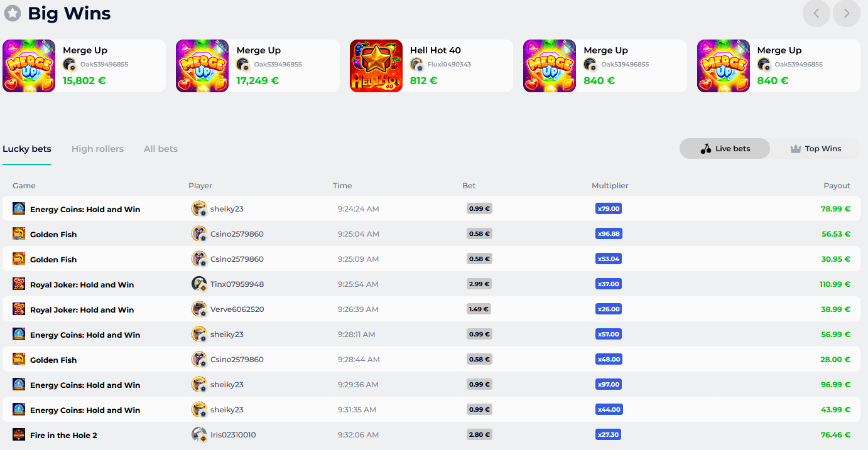Click the x96.88 multiplier badge
This screenshot has height=450, width=868.
[x=608, y=233]
